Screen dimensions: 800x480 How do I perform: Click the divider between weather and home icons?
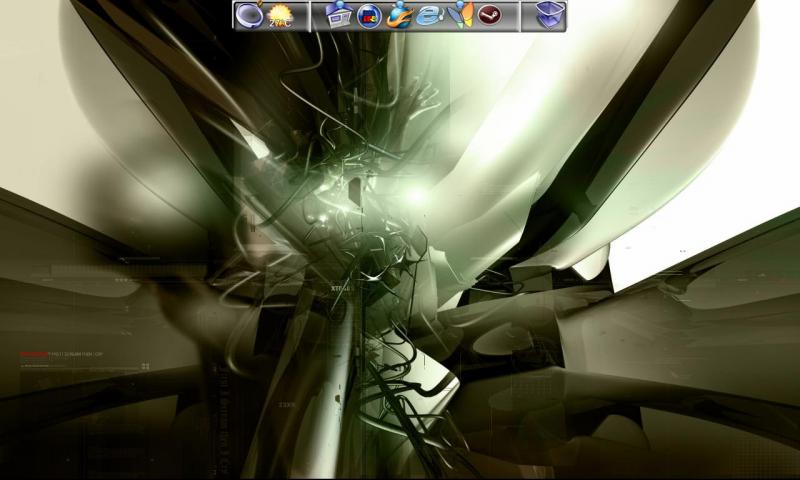click(309, 16)
